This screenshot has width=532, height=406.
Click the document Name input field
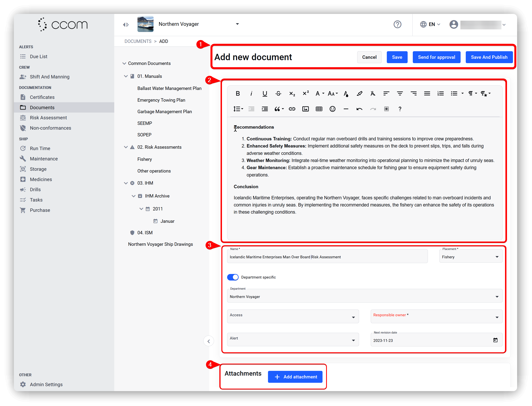[x=327, y=257]
